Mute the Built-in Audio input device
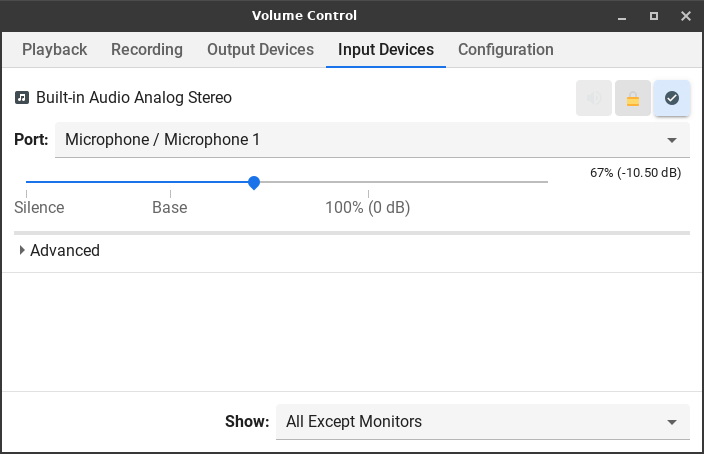The height and width of the screenshot is (454, 704). (594, 98)
